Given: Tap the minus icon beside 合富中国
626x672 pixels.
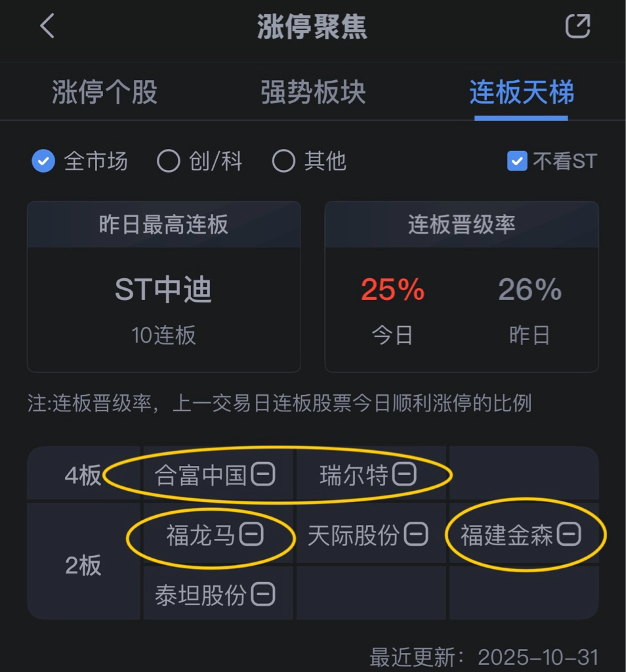Looking at the screenshot, I should click(x=262, y=474).
